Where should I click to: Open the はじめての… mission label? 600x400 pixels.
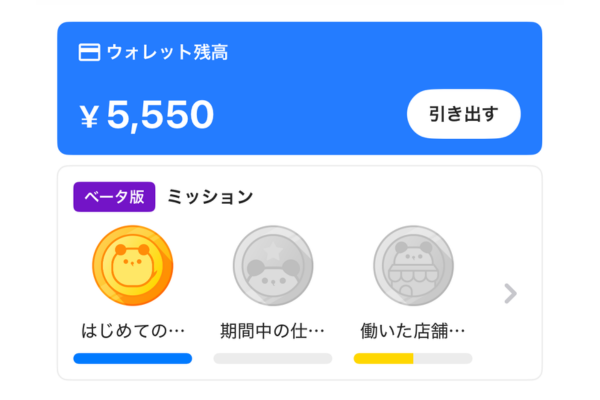click(x=133, y=330)
